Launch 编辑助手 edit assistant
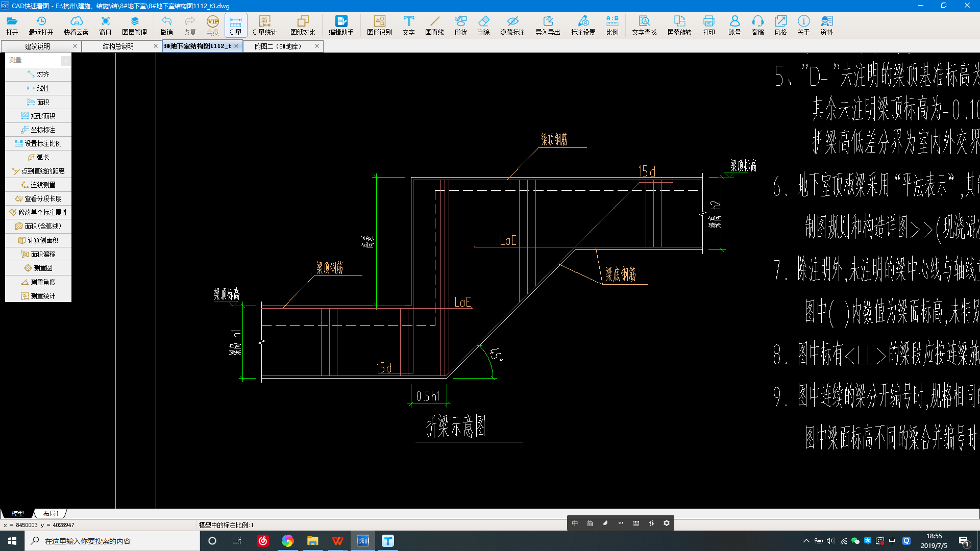This screenshot has width=980, height=551. coord(341,26)
